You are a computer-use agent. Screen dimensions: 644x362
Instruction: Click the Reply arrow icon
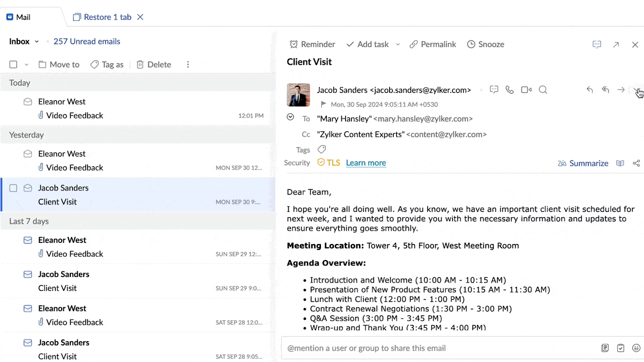[x=589, y=90]
